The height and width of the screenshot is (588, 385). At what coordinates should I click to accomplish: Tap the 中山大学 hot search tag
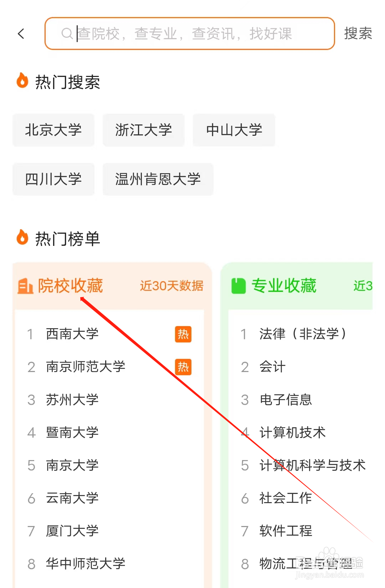(x=234, y=130)
